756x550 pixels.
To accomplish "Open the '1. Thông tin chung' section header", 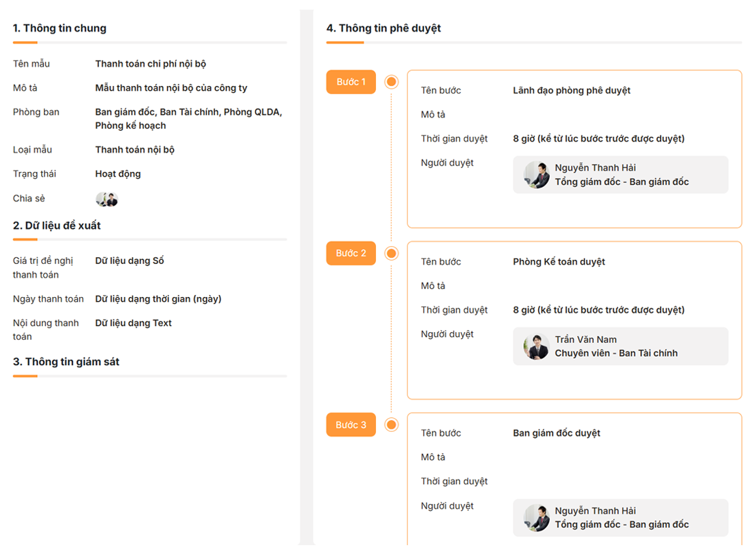I will pos(60,28).
